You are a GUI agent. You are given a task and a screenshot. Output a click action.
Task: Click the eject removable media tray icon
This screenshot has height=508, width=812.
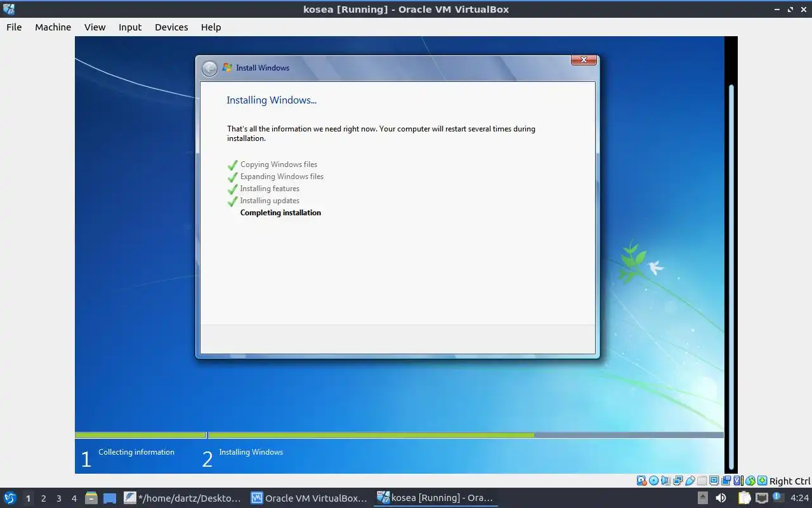702,498
